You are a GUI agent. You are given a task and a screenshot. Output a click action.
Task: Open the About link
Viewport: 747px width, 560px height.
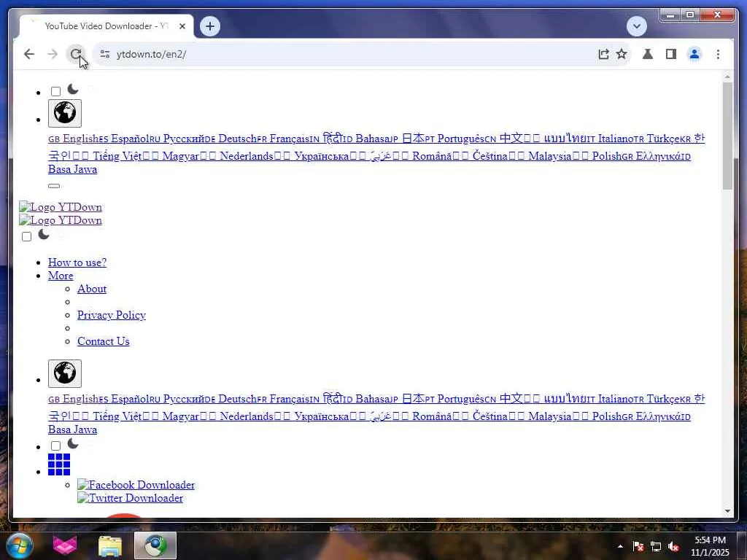92,289
